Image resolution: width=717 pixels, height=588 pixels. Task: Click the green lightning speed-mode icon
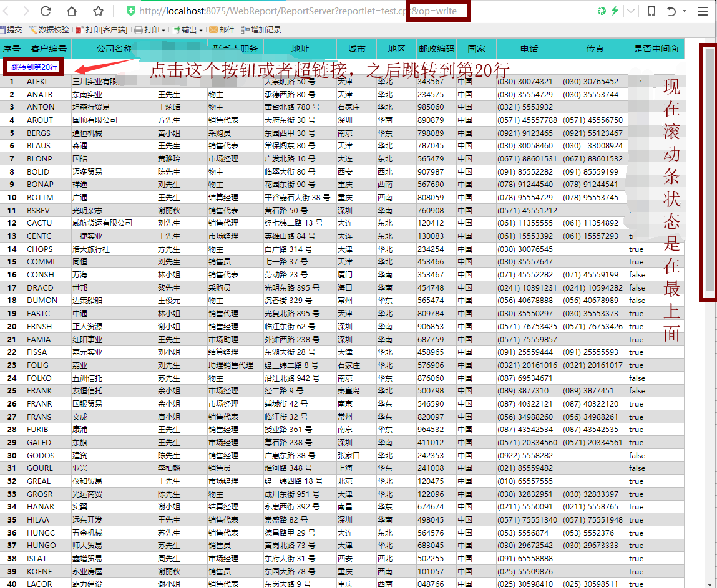[x=615, y=11]
